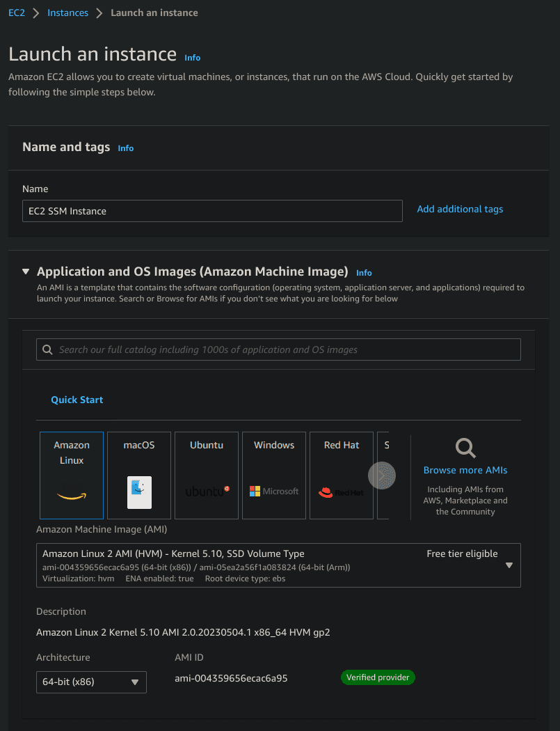
Task: Click Info next to Name and tags
Action: pos(125,148)
